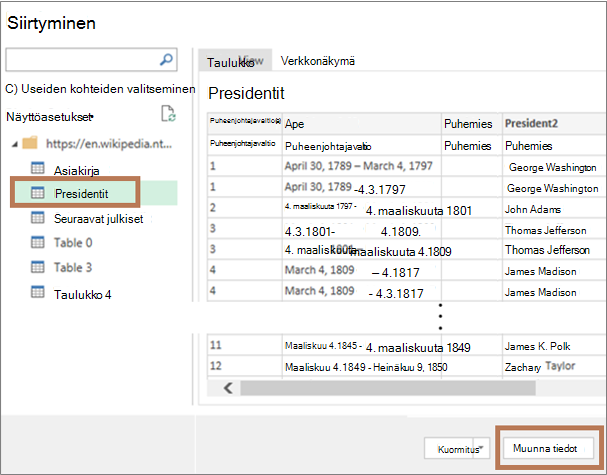Click the search magnifier icon
607x475 pixels.
coord(166,60)
